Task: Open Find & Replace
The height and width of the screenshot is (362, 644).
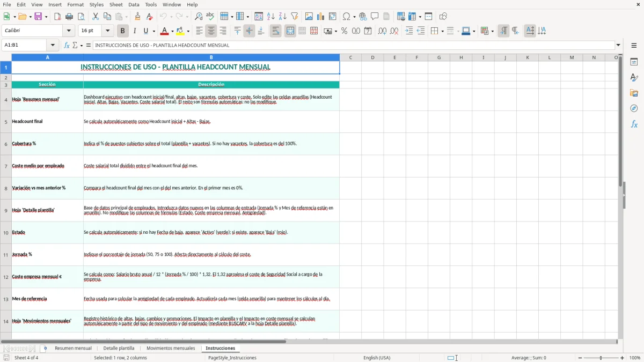Action: pyautogui.click(x=199, y=17)
